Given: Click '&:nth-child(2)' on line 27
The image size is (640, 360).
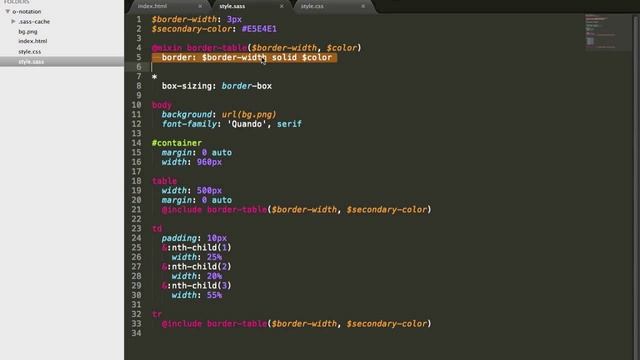Looking at the screenshot, I should point(197,267).
